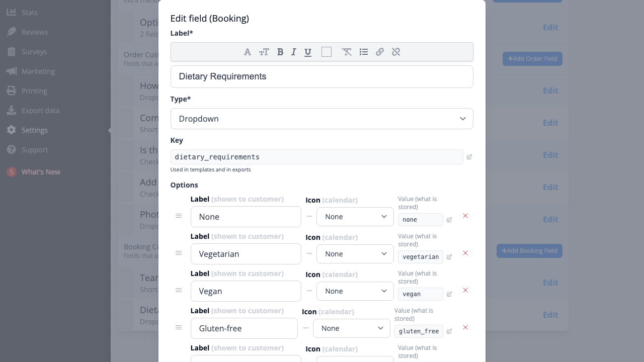Delete the Vegan option with red X
The width and height of the screenshot is (644, 362).
click(x=465, y=290)
